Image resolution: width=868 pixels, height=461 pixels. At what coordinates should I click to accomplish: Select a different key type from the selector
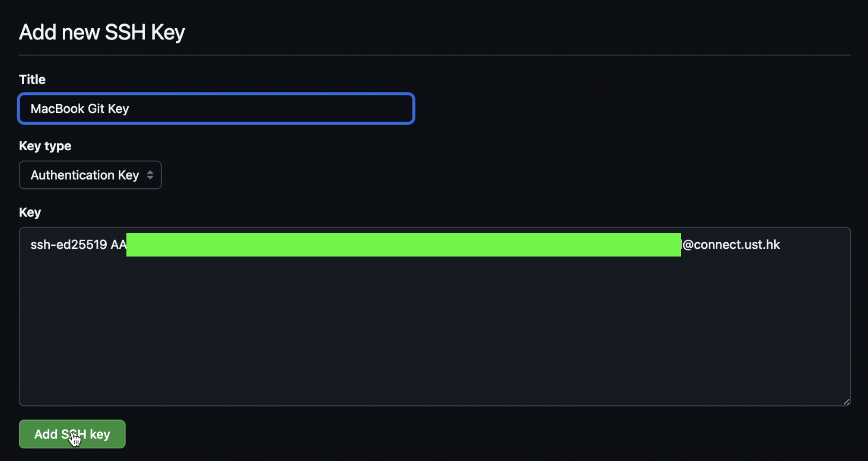90,175
